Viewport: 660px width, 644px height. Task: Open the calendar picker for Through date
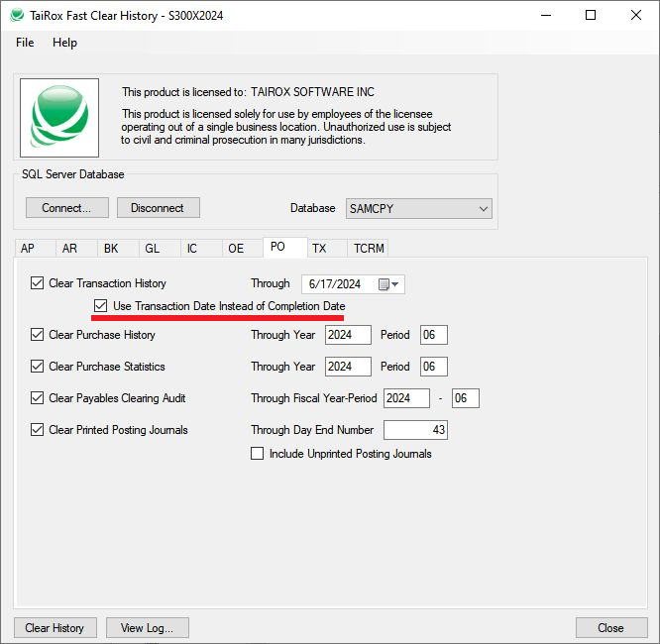coord(388,284)
